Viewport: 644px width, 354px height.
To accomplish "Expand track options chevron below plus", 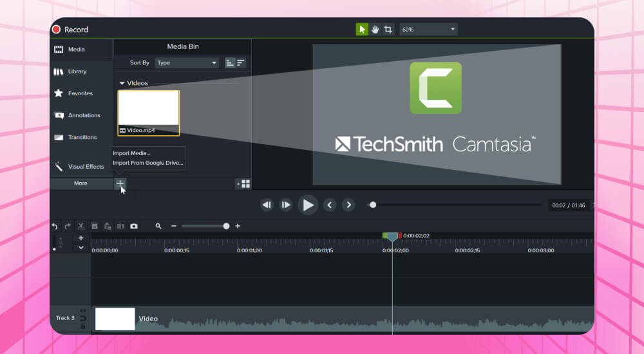I will [81, 248].
